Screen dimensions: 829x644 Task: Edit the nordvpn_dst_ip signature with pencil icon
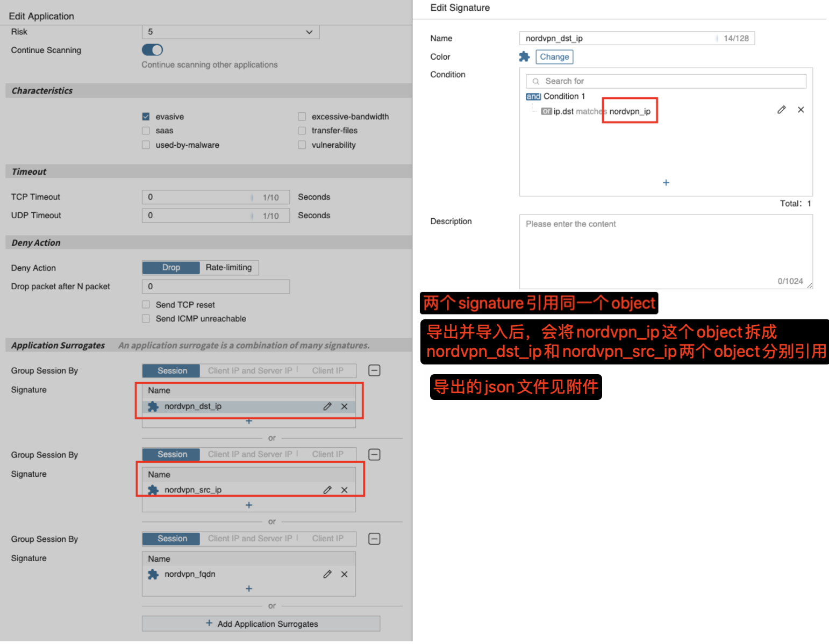[x=327, y=406]
